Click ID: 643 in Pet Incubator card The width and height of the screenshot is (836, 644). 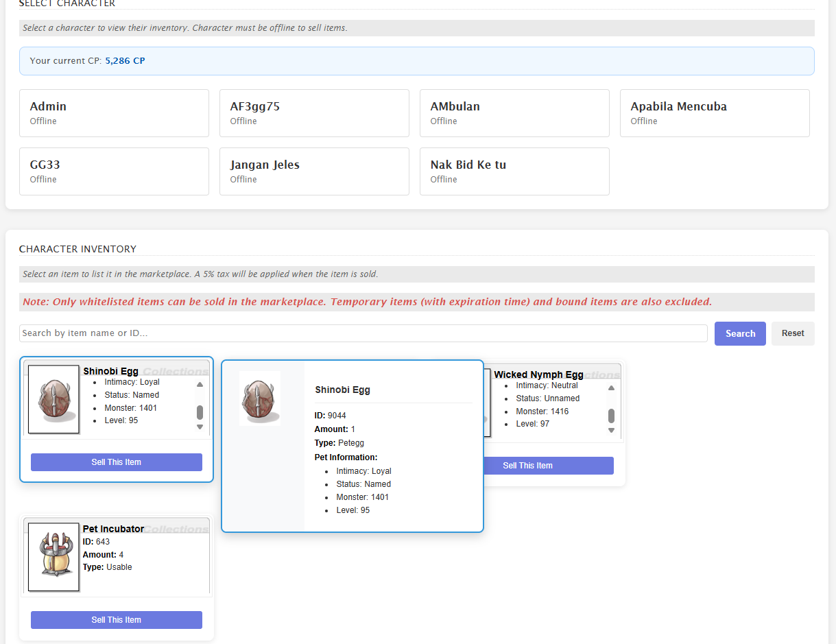click(96, 542)
